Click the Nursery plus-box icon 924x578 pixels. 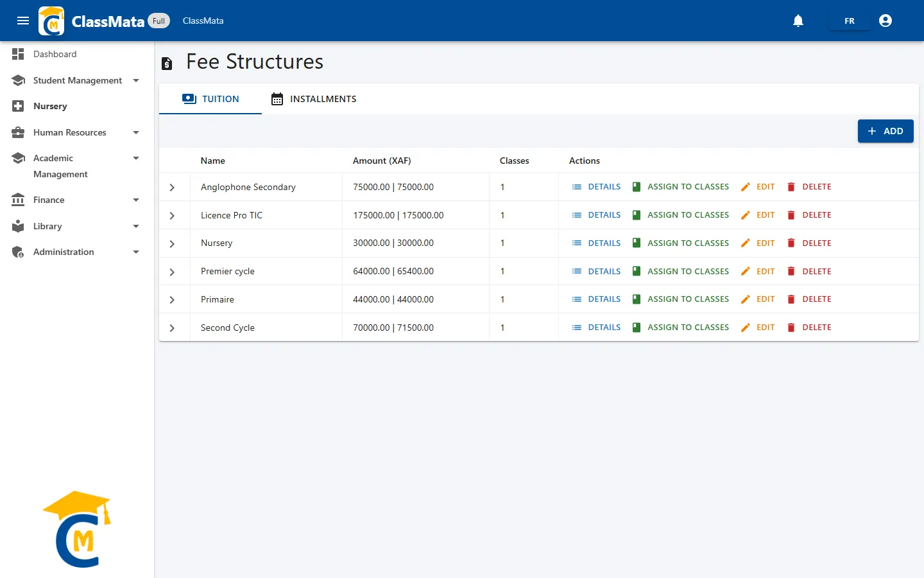click(x=18, y=106)
